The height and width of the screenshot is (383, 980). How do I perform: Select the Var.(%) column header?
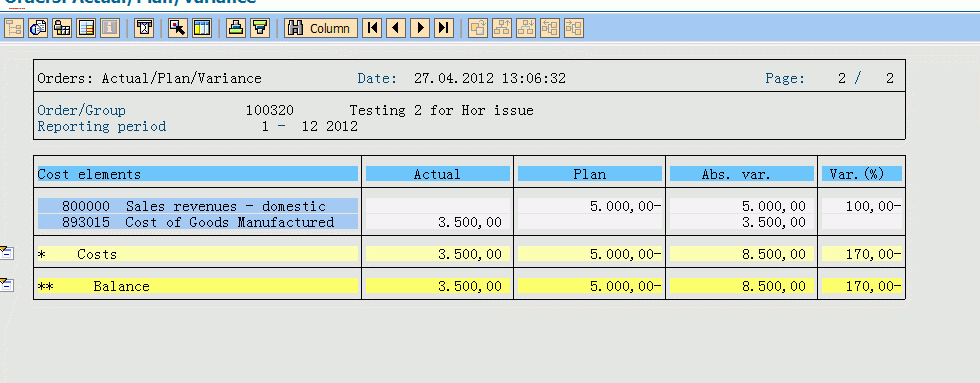(x=862, y=174)
